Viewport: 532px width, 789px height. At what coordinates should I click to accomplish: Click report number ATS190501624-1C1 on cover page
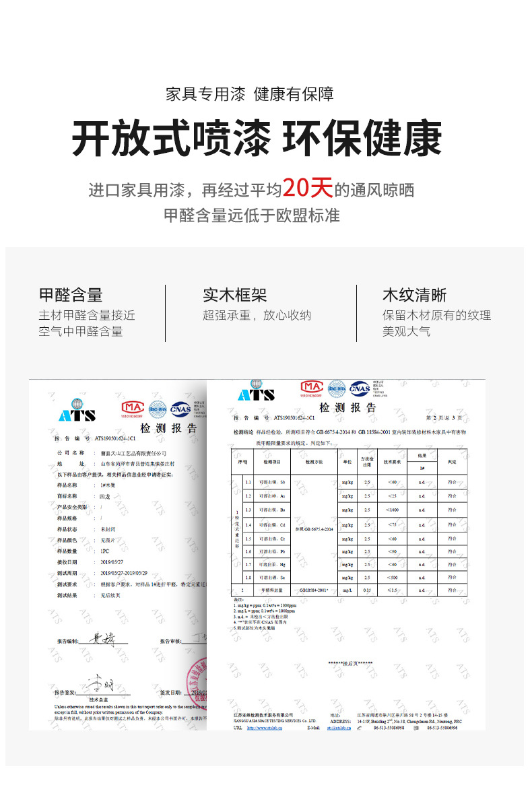click(x=114, y=438)
